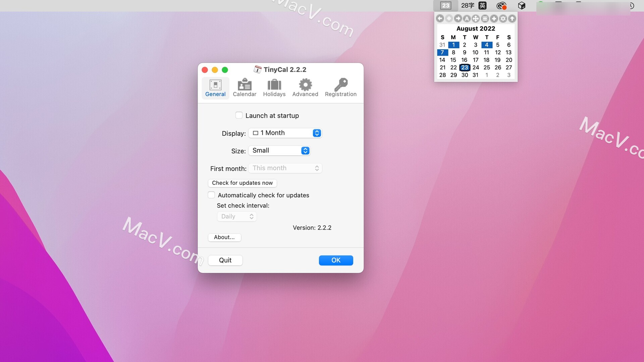Switch to the Advanced tab
Viewport: 644px width, 362px height.
click(x=305, y=88)
